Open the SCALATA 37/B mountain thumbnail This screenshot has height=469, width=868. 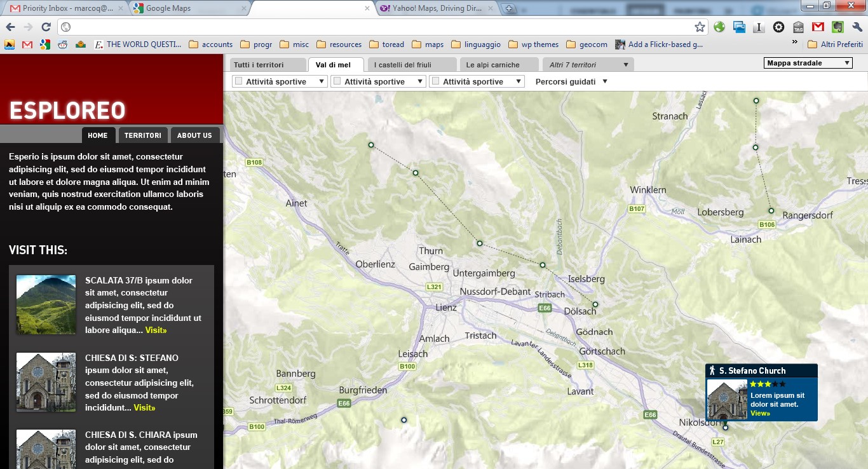coord(46,304)
